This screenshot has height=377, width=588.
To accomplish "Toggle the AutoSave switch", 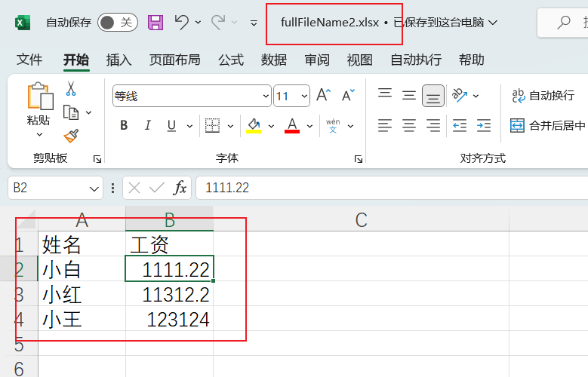I will pos(118,23).
